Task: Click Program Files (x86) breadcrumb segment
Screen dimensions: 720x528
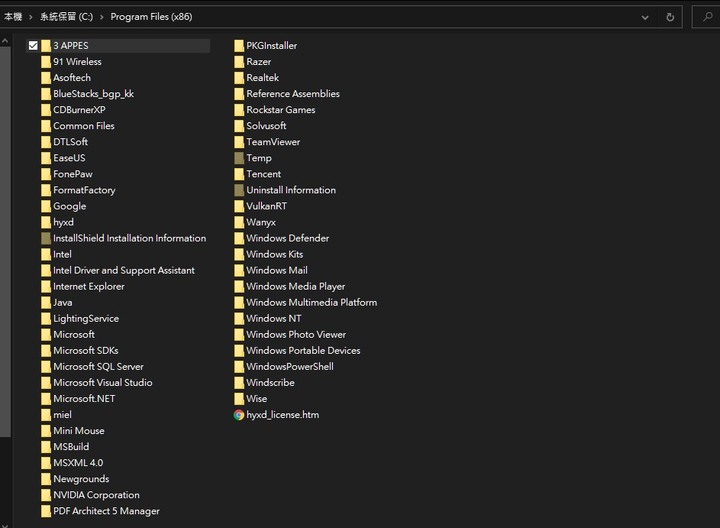Action: (151, 17)
